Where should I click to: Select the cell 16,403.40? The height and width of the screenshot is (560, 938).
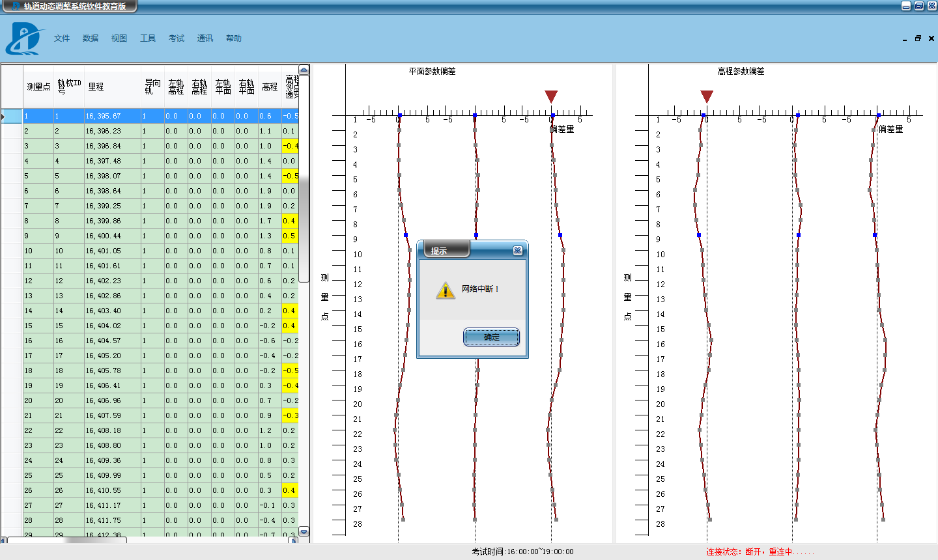coord(113,311)
